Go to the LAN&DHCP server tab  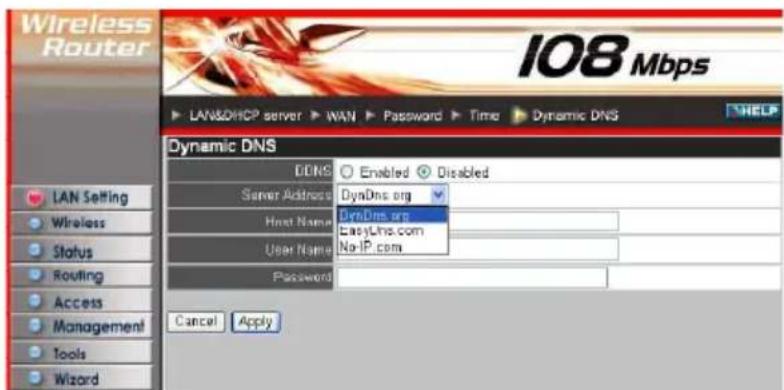246,116
